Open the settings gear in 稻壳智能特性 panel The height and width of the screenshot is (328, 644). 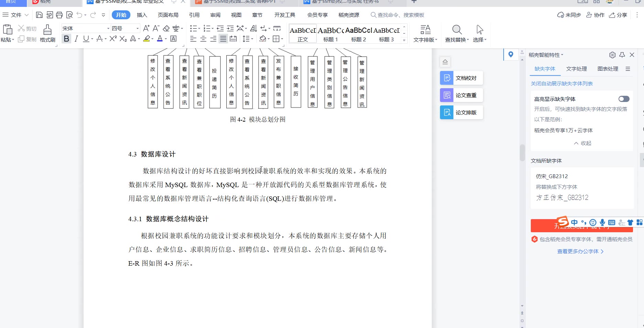(x=612, y=55)
